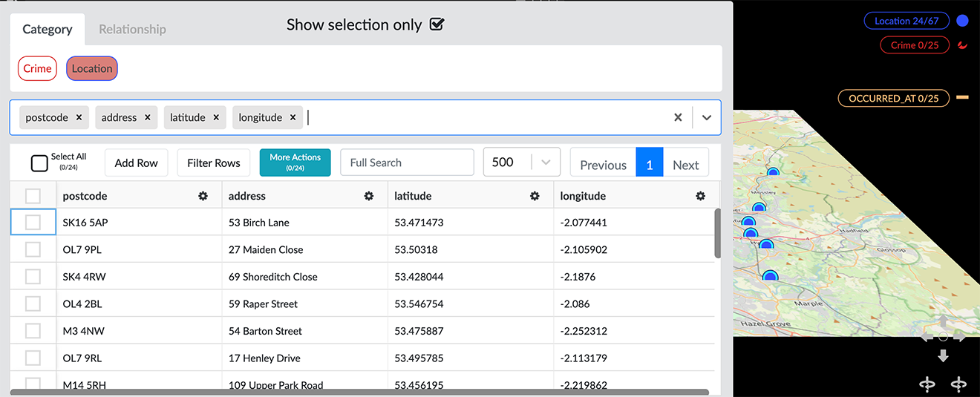Click the Filter Rows button
This screenshot has width=980, height=397.
click(x=214, y=163)
